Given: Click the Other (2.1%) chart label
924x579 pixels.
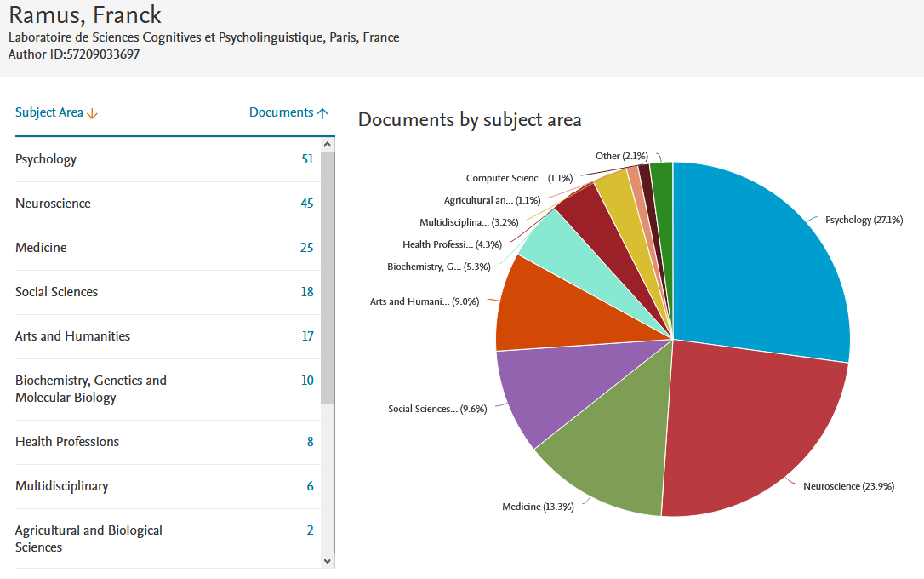Looking at the screenshot, I should [621, 156].
